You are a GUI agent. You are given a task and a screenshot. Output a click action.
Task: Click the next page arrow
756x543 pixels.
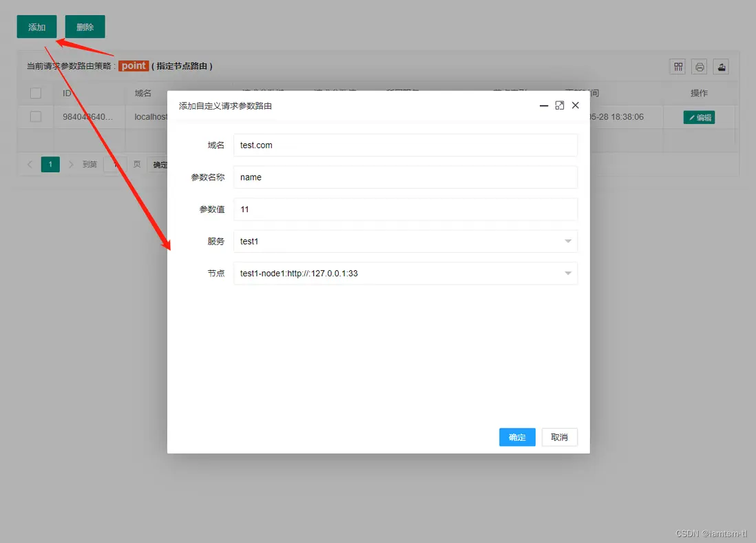coord(71,164)
